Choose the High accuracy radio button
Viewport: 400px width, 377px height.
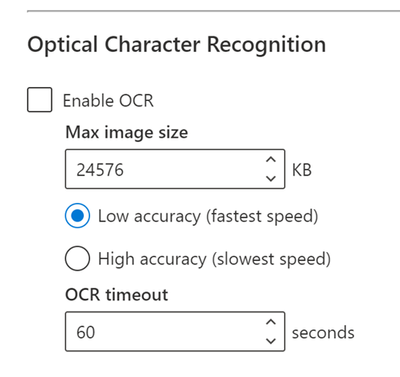coord(77,258)
